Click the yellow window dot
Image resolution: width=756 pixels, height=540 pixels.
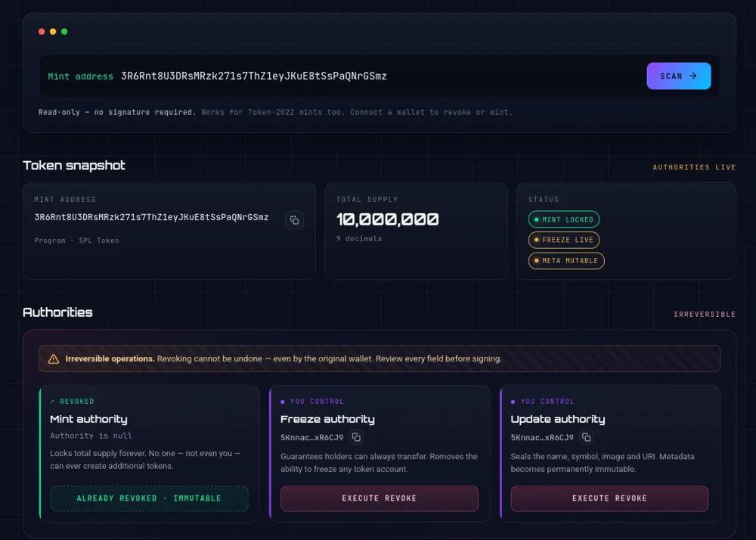tap(53, 32)
